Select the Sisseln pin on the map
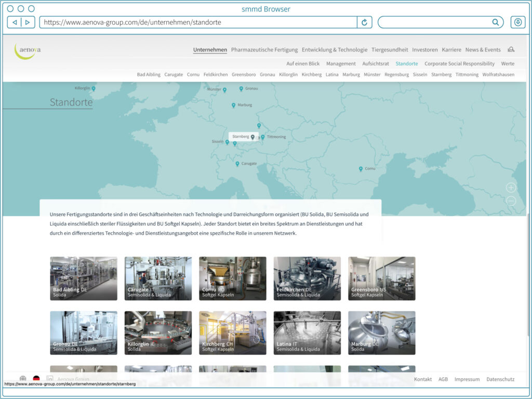This screenshot has width=532, height=399. 228,142
